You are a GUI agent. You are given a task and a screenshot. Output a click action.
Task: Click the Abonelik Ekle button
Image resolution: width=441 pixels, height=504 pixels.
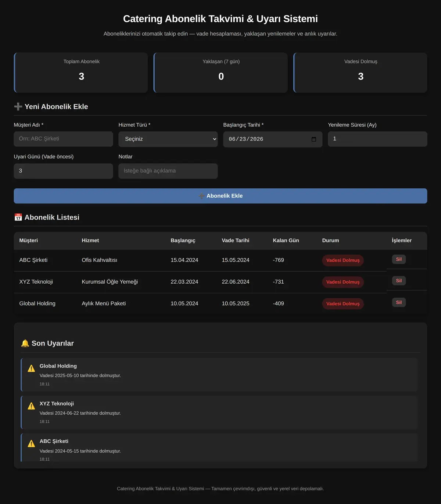220,196
